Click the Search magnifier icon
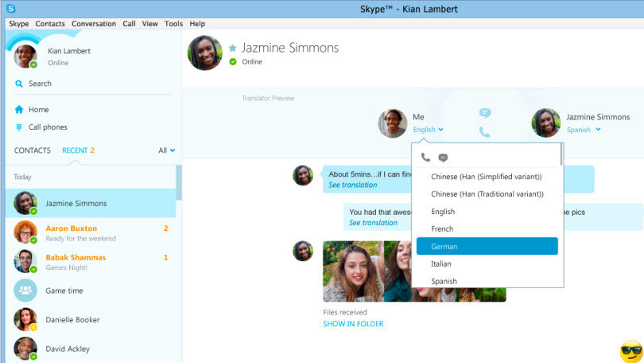Screen dimensions: 644x363 pos(19,84)
